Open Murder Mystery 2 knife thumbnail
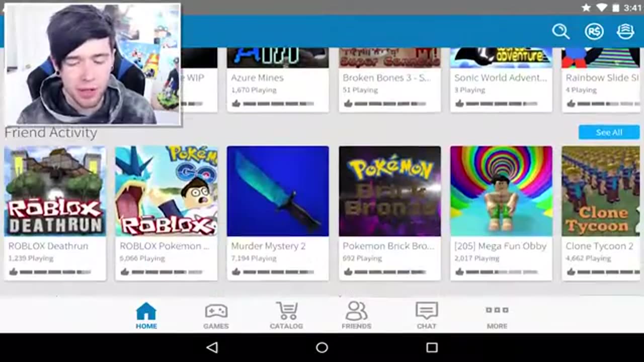Screen dimensions: 644x362 pyautogui.click(x=278, y=191)
